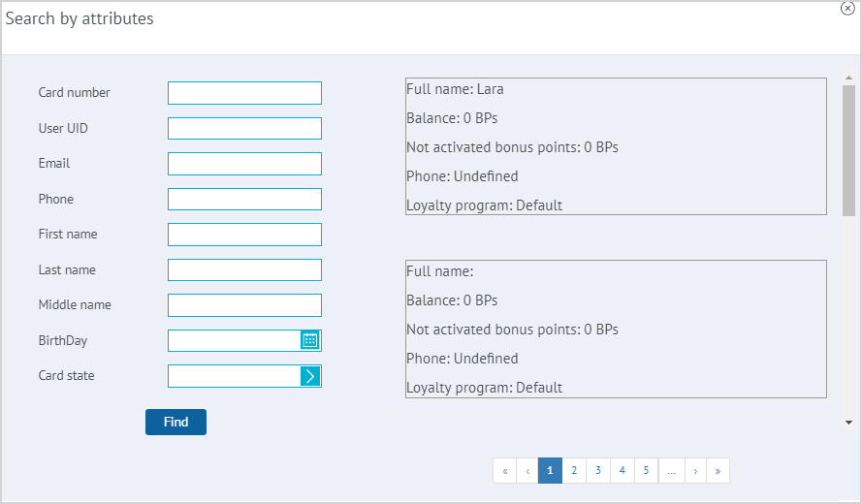Open the BirthDay calendar picker icon
The height and width of the screenshot is (504, 862).
(310, 340)
